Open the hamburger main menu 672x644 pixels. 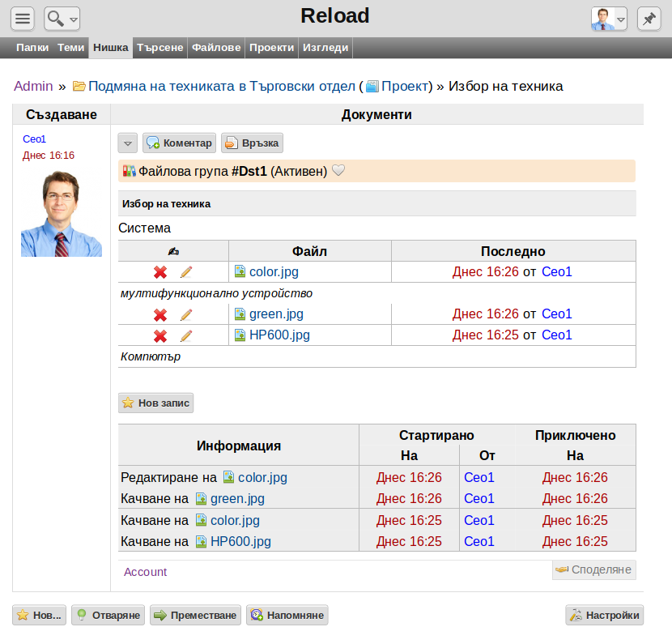(x=23, y=19)
